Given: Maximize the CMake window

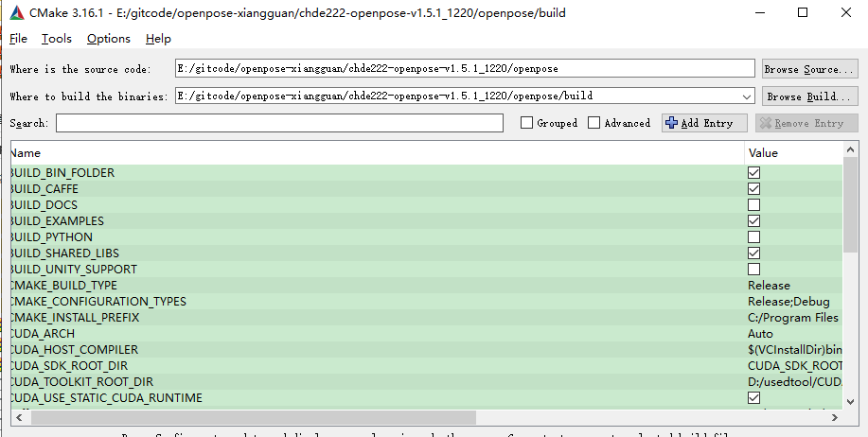Looking at the screenshot, I should pyautogui.click(x=803, y=12).
